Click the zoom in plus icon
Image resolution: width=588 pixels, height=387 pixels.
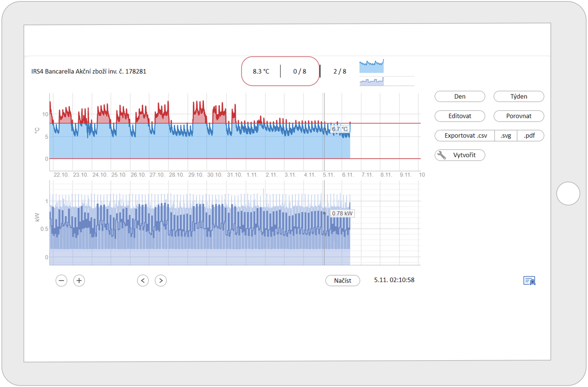click(79, 280)
